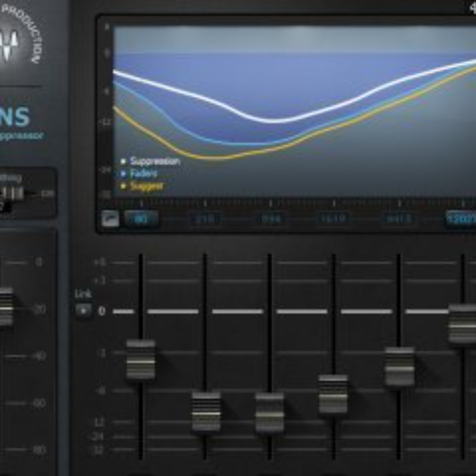Click the sixth band fader handle
This screenshot has width=476, height=476.
(x=462, y=324)
